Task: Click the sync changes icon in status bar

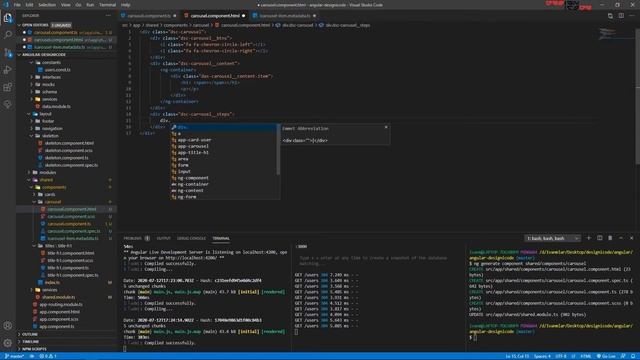Action: 32,356
